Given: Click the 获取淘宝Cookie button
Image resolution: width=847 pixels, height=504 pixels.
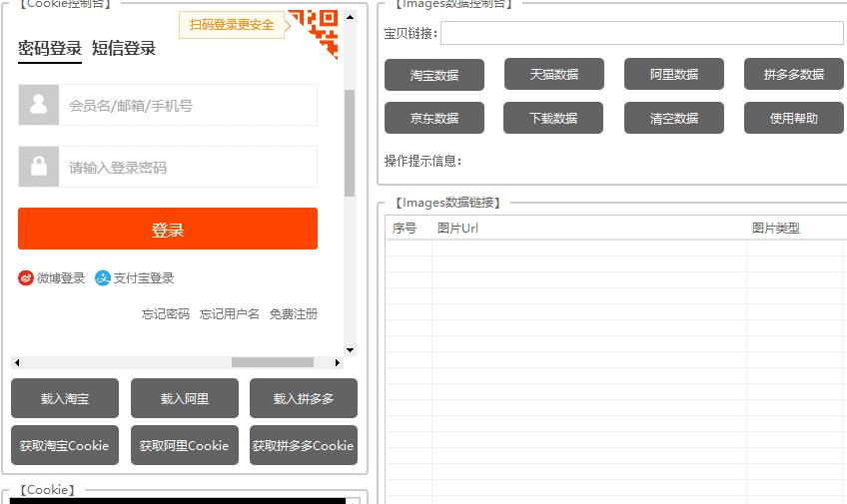Looking at the screenshot, I should point(65,445).
